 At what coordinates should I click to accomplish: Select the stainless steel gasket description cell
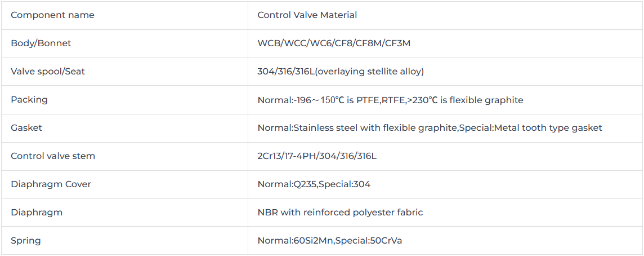pyautogui.click(x=446, y=129)
